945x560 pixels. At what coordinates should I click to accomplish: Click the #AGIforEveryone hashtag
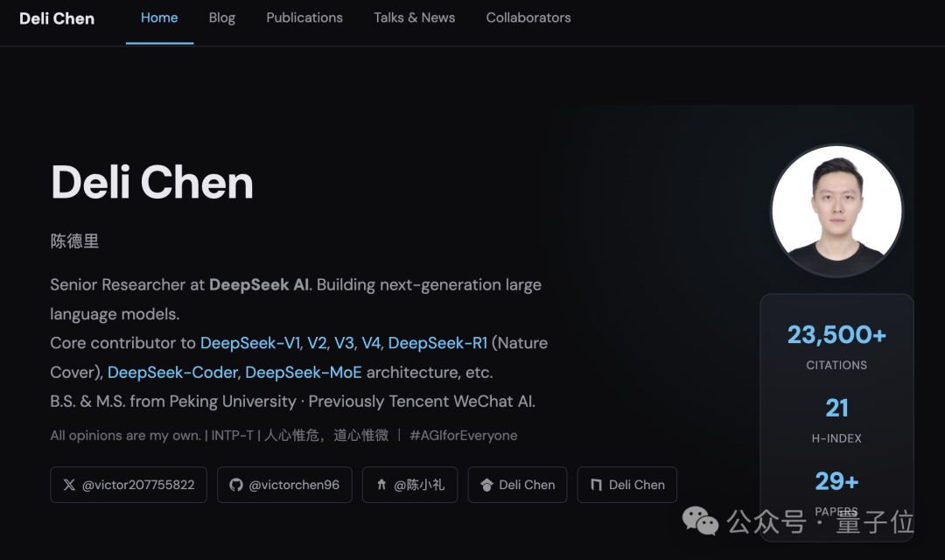tap(464, 435)
